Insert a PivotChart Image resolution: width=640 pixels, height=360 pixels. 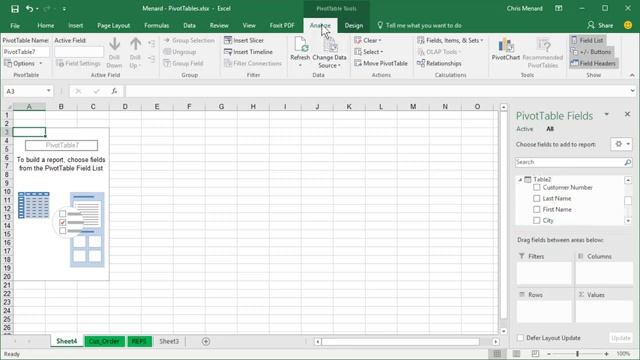click(x=505, y=49)
